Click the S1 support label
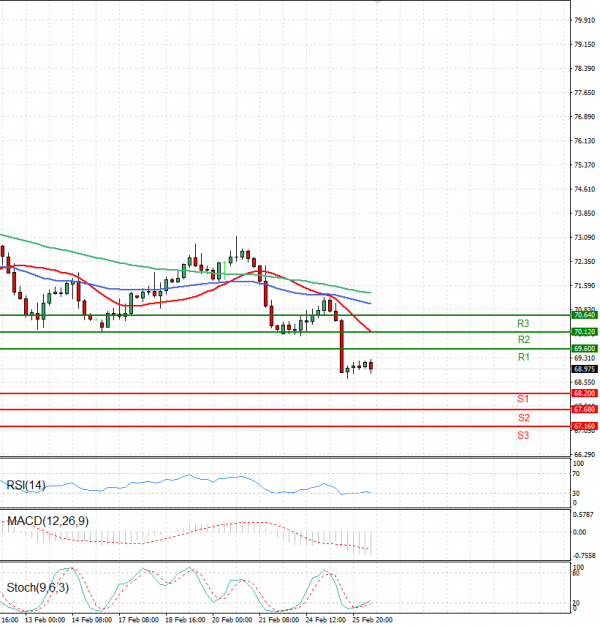600x626 pixels. 523,399
